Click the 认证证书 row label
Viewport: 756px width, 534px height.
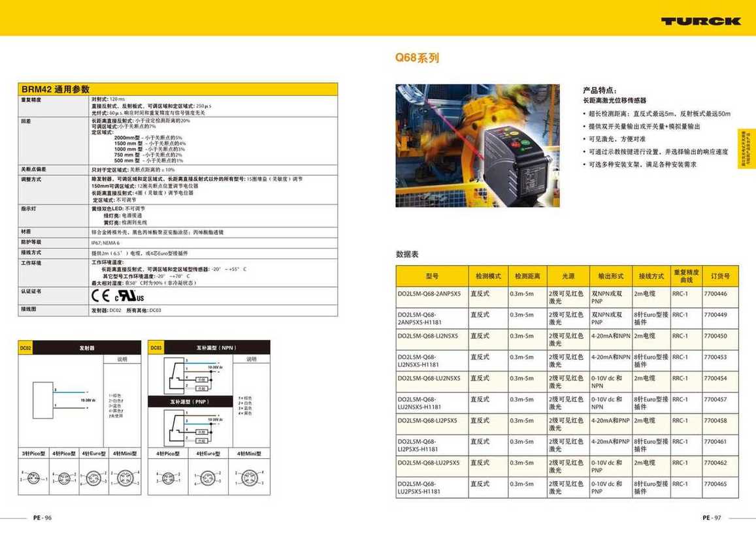pyautogui.click(x=31, y=292)
